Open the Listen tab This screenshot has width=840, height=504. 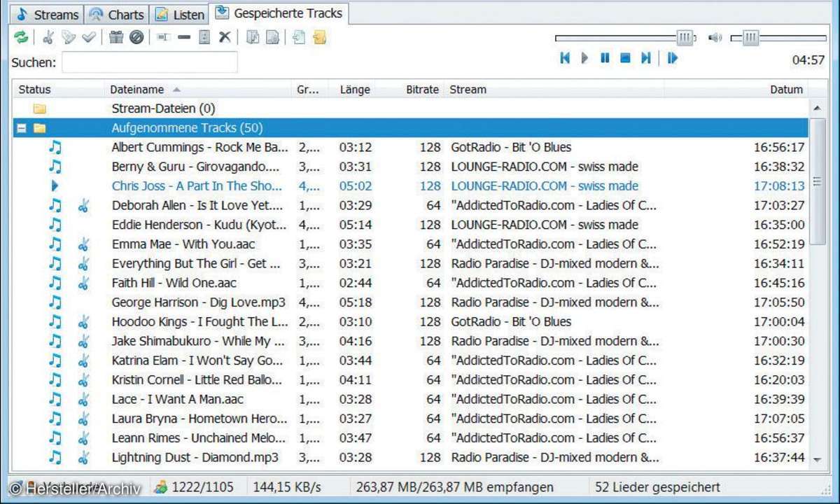179,14
